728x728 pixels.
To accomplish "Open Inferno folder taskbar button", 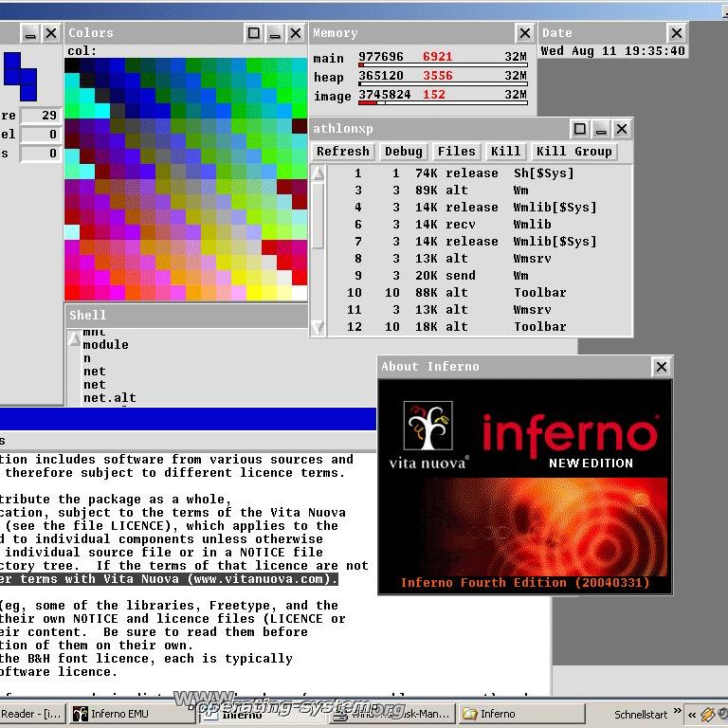I will pyautogui.click(x=522, y=714).
